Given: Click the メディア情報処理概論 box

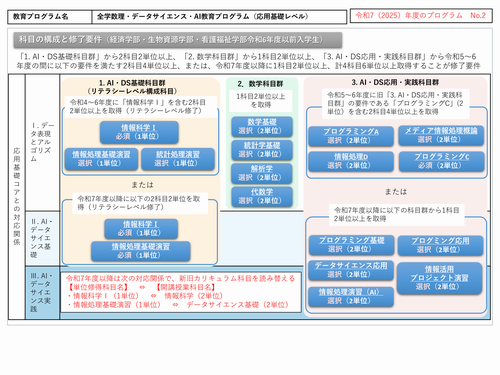Looking at the screenshot, I should pyautogui.click(x=441, y=135).
